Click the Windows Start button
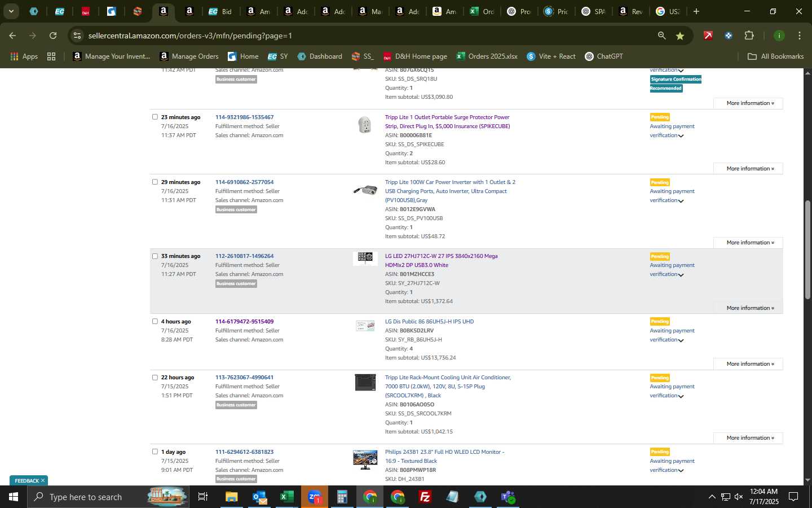Viewport: 812px width, 508px height. tap(14, 497)
